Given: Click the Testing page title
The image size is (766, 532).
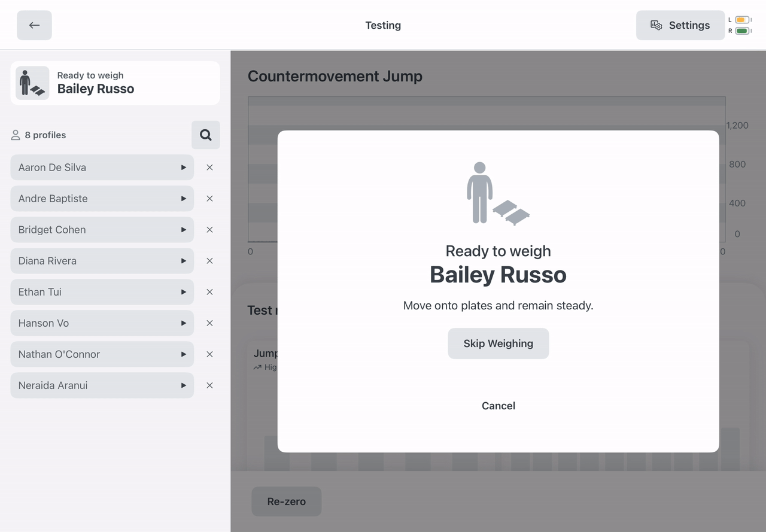Looking at the screenshot, I should [383, 25].
